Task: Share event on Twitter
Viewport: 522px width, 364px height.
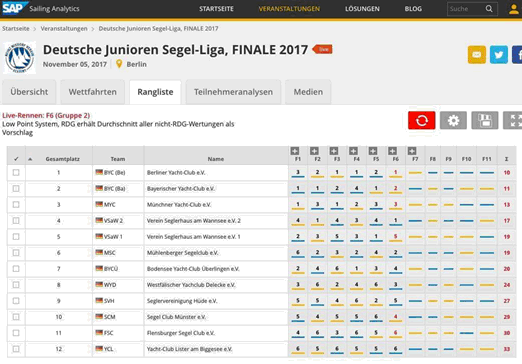Action: point(499,55)
